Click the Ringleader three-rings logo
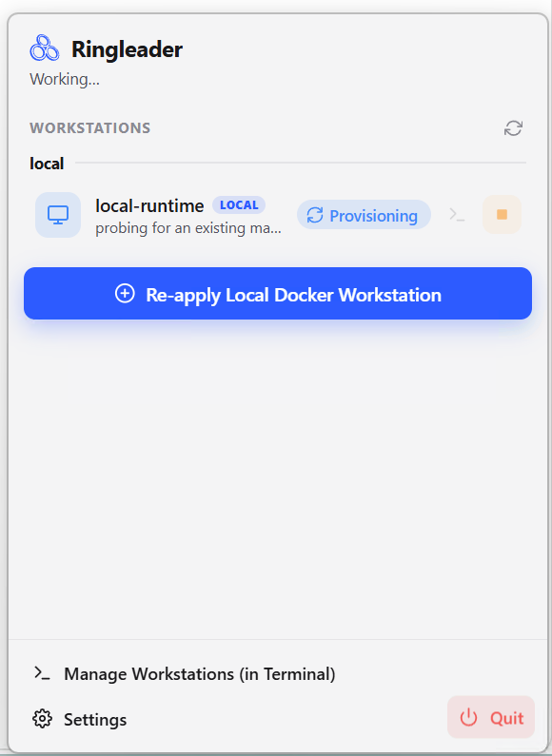The width and height of the screenshot is (552, 756). point(45,48)
